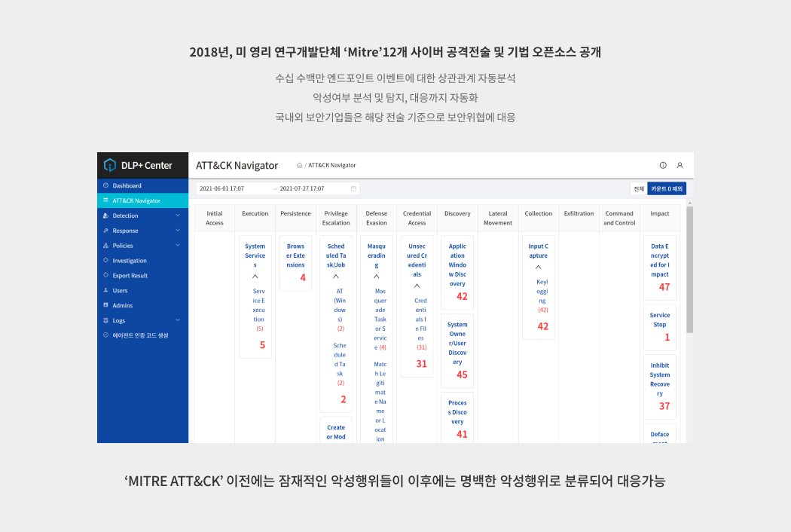Open Investigation in the sidebar

point(130,261)
